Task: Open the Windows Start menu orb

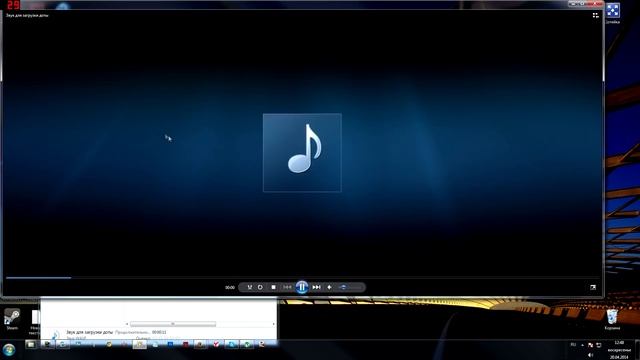Action: tap(9, 350)
